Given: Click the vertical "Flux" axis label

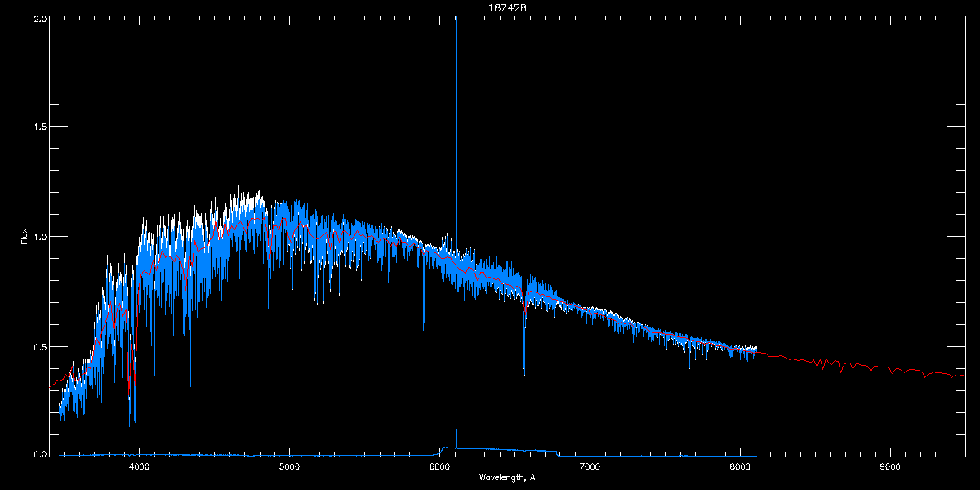Looking at the screenshot, I should click(x=24, y=236).
